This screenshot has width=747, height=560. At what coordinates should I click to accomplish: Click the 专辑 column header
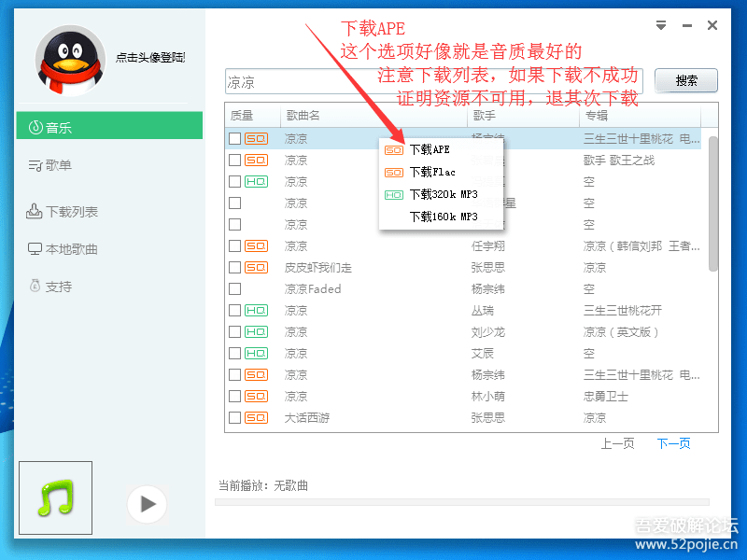click(640, 115)
